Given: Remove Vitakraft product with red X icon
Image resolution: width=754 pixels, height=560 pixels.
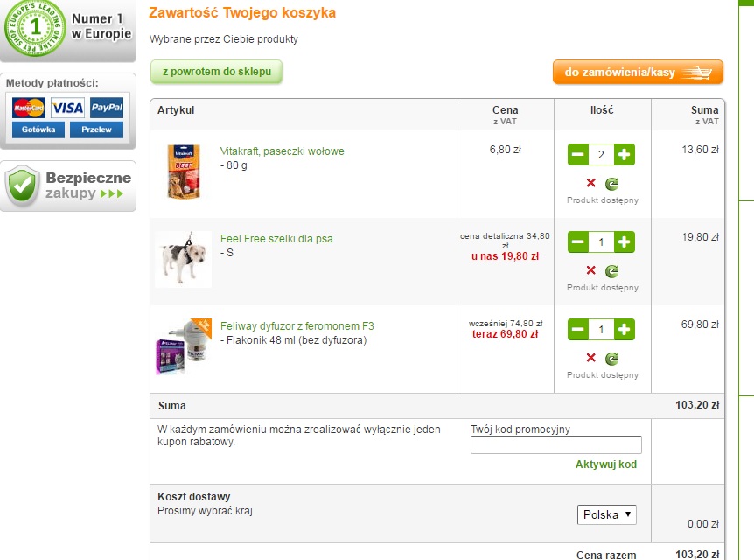Looking at the screenshot, I should pyautogui.click(x=590, y=183).
